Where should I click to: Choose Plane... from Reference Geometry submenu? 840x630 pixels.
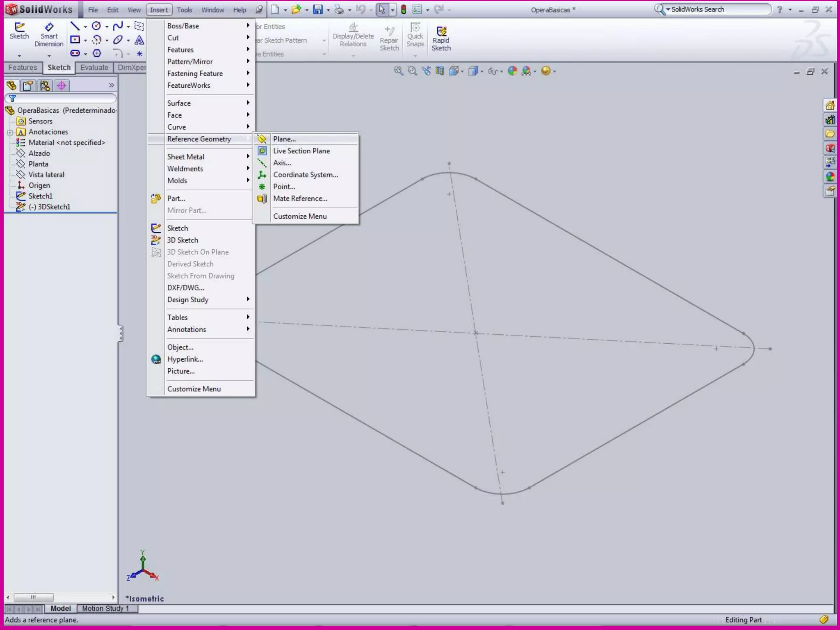pyautogui.click(x=284, y=139)
